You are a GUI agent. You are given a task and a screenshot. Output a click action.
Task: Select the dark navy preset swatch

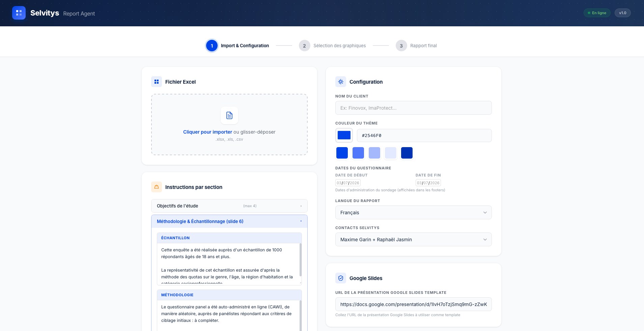(x=407, y=153)
